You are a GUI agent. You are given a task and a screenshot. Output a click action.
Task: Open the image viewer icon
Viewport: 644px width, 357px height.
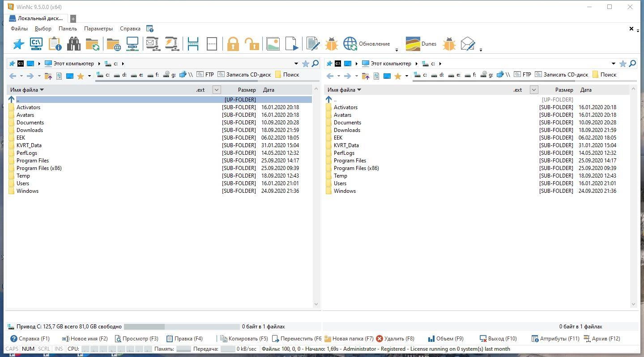point(273,44)
